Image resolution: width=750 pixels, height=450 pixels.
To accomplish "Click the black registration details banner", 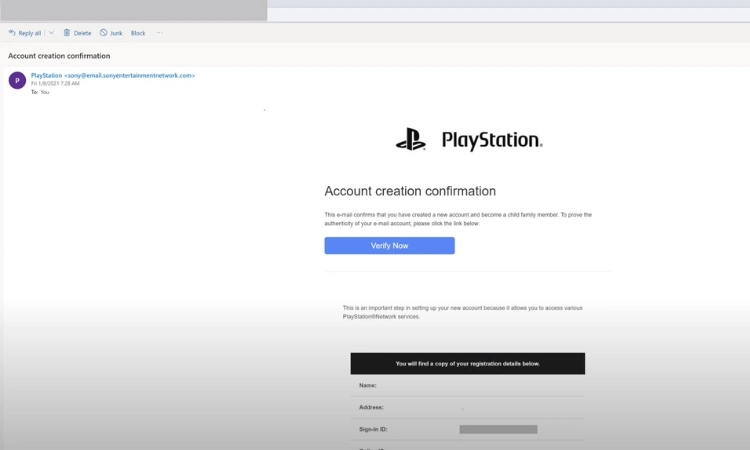I will [x=467, y=363].
